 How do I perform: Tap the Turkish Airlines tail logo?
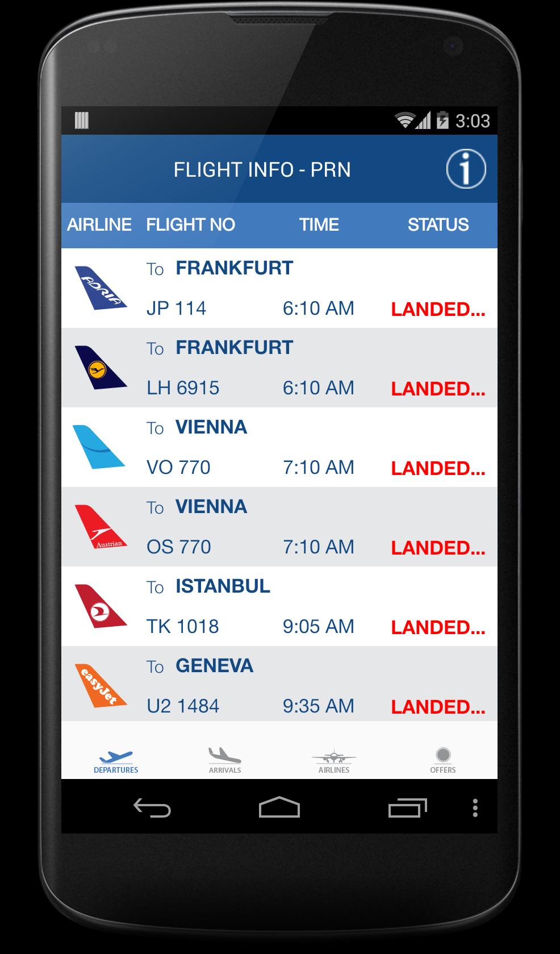click(101, 606)
